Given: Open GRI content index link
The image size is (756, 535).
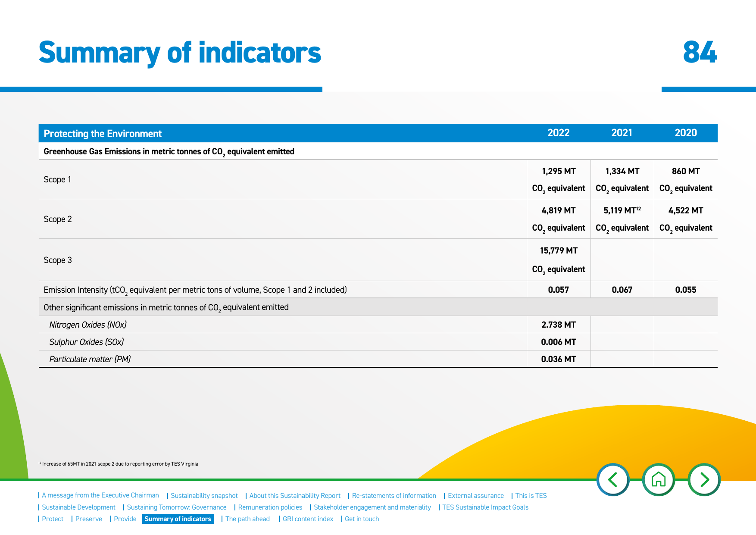Looking at the screenshot, I should pyautogui.click(x=308, y=519).
